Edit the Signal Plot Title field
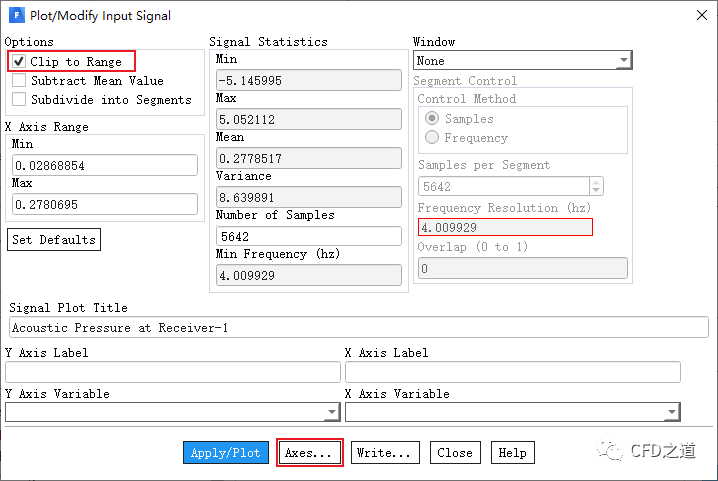This screenshot has height=481, width=718. 358,327
